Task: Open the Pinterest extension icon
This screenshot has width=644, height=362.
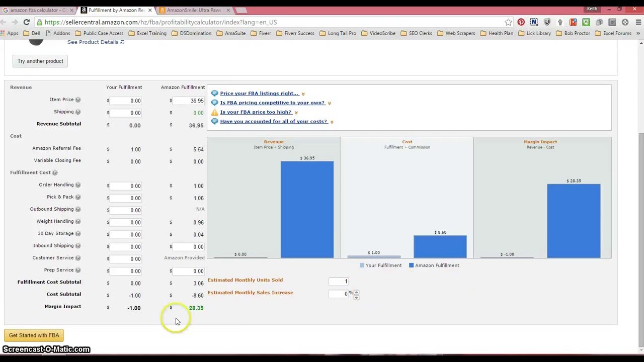Action: coord(521,22)
